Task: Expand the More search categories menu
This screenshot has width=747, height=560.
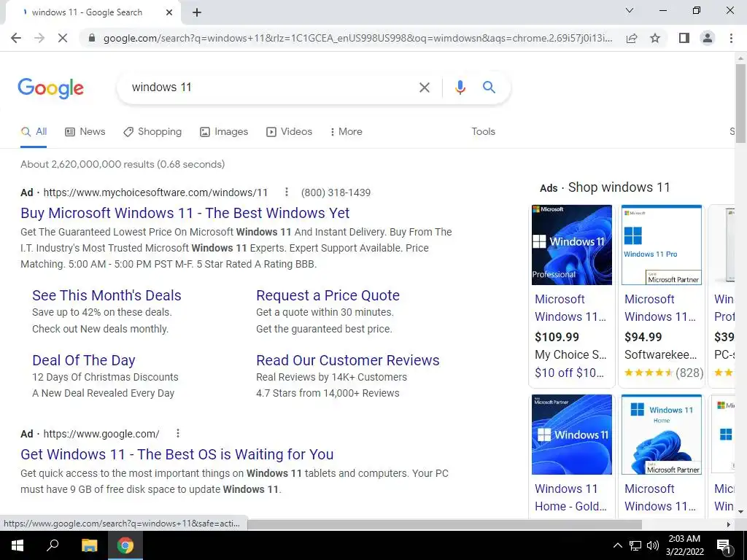Action: [347, 131]
